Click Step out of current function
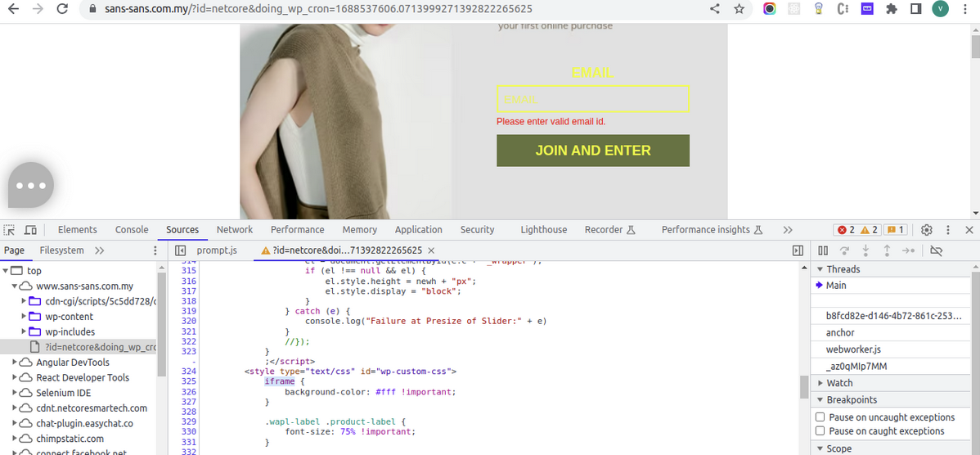The width and height of the screenshot is (980, 455). tap(887, 250)
